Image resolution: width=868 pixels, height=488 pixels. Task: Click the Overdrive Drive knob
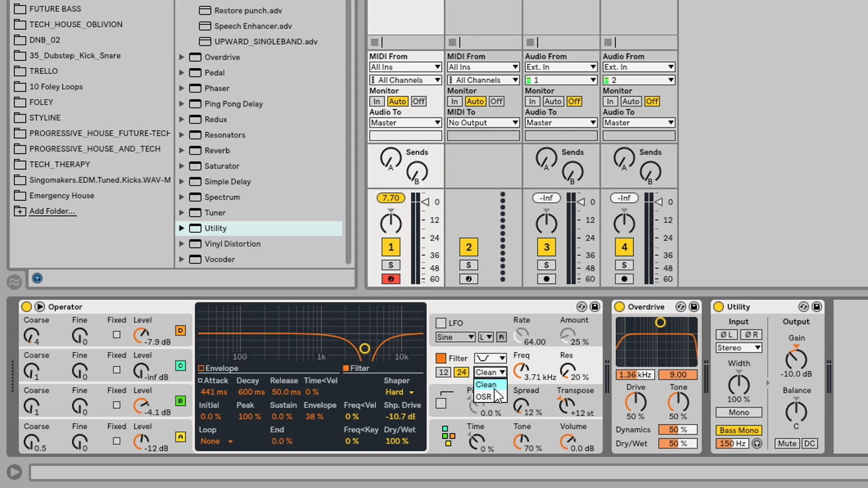coord(635,402)
